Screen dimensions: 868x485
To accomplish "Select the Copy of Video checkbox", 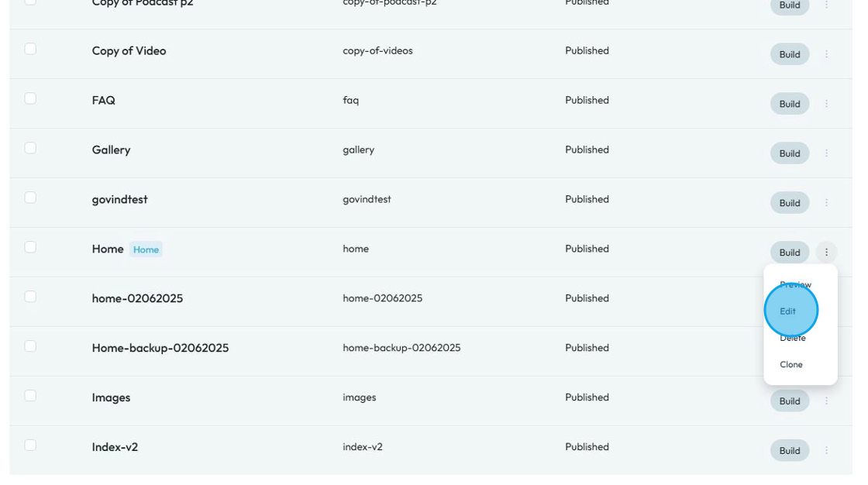I will pos(30,49).
